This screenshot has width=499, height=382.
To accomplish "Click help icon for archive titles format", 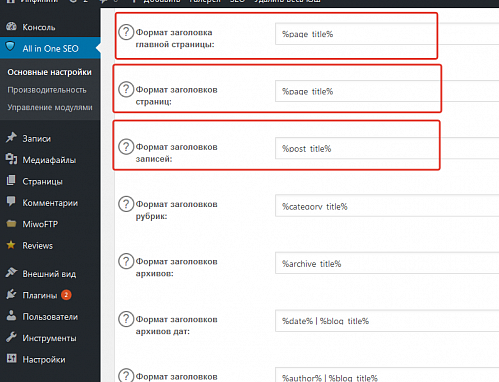I will (126, 261).
